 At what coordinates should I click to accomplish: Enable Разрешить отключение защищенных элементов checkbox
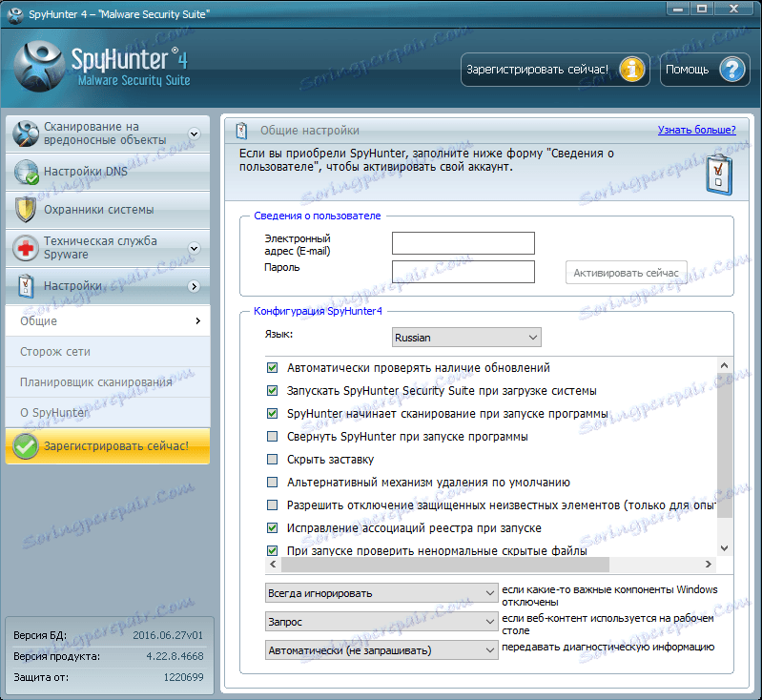(x=273, y=504)
